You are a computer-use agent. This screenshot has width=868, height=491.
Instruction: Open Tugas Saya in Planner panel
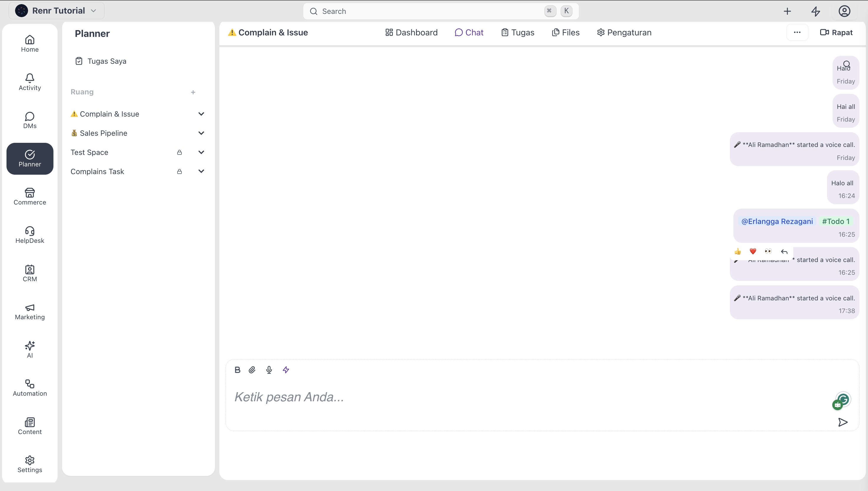101,61
